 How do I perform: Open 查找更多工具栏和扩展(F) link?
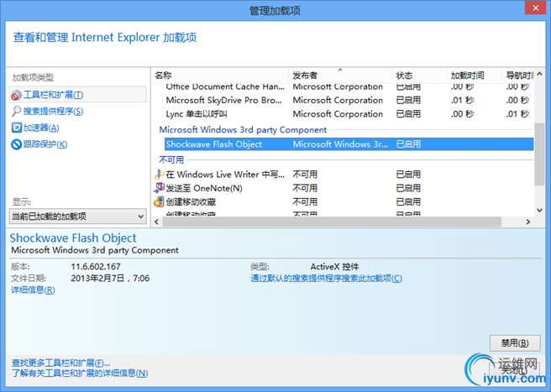click(x=60, y=363)
